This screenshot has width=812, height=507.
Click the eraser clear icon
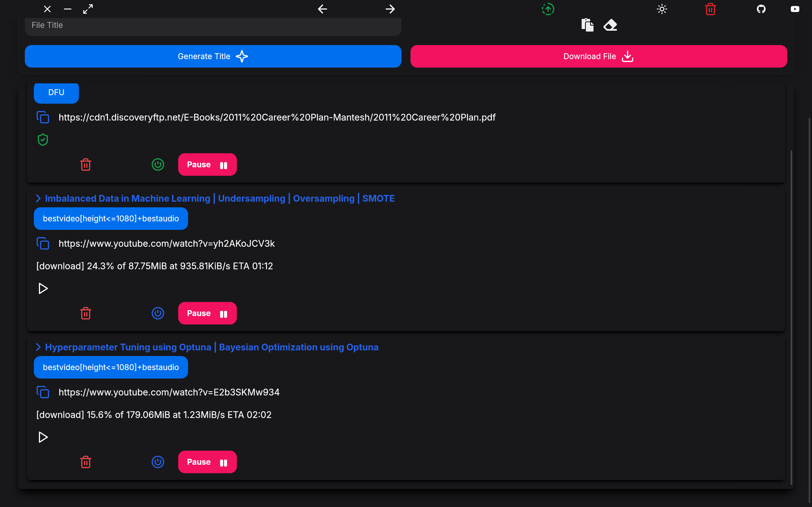click(610, 25)
